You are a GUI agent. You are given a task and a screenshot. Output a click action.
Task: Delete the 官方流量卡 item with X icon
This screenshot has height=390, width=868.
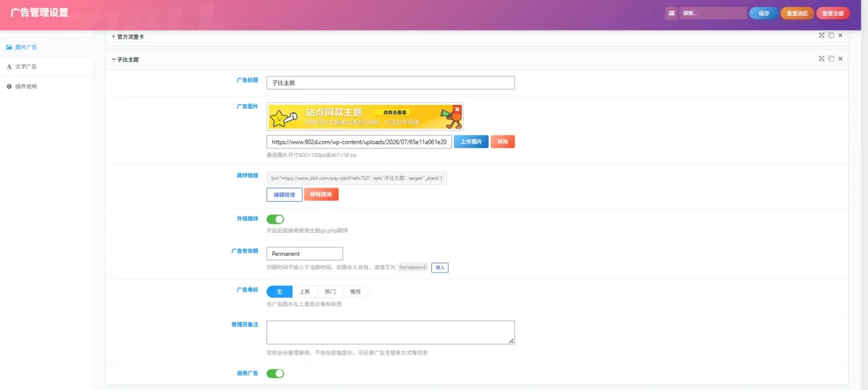coord(841,35)
